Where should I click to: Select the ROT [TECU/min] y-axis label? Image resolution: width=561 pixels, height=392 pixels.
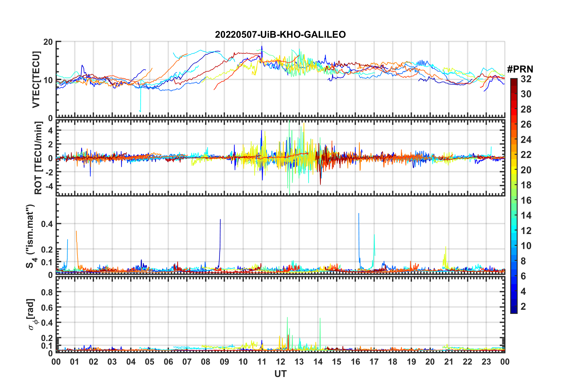[38, 158]
